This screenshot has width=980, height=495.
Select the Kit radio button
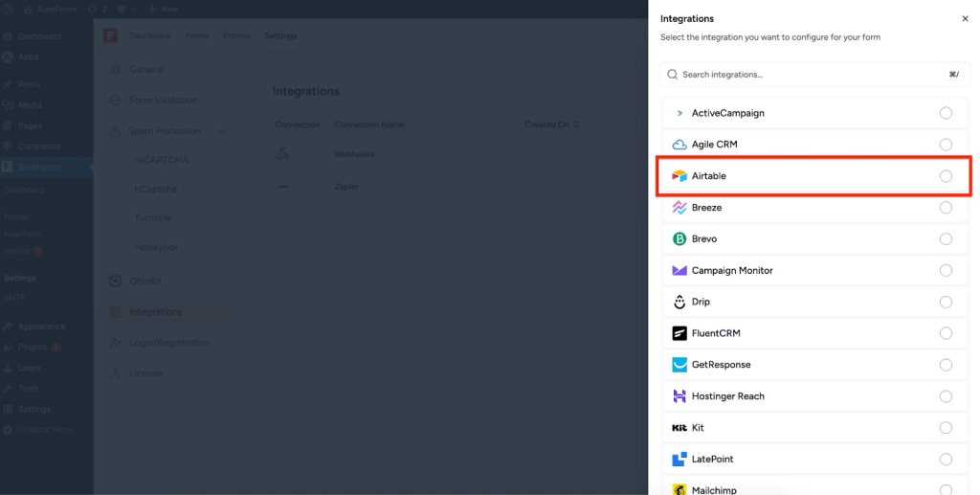[946, 428]
